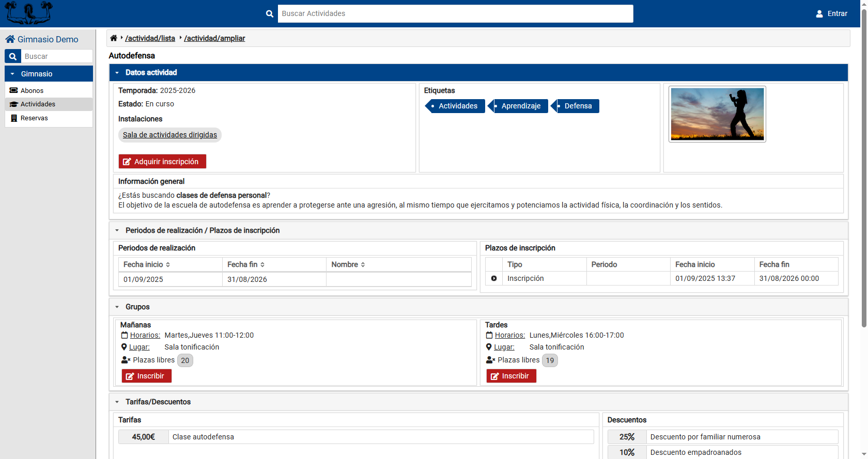This screenshot has height=459, width=868.
Task: Open Horarios of the Mañanas group
Action: [x=144, y=335]
